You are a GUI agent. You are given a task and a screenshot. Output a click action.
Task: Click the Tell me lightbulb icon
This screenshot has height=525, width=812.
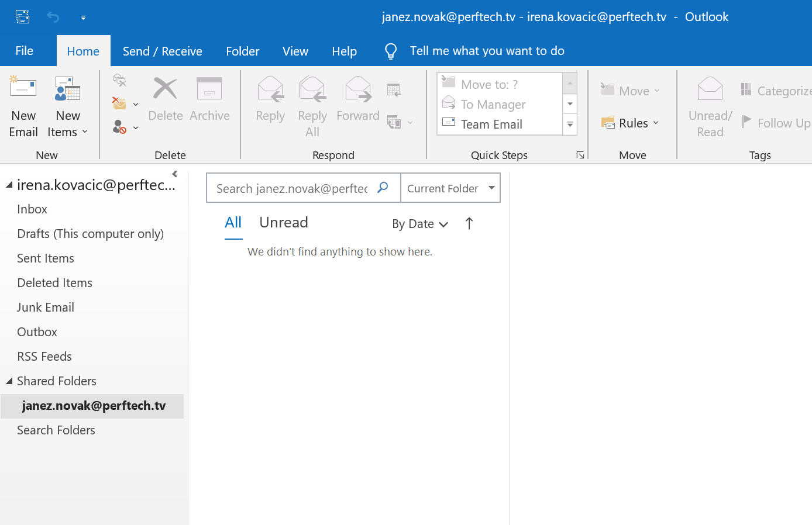point(391,51)
